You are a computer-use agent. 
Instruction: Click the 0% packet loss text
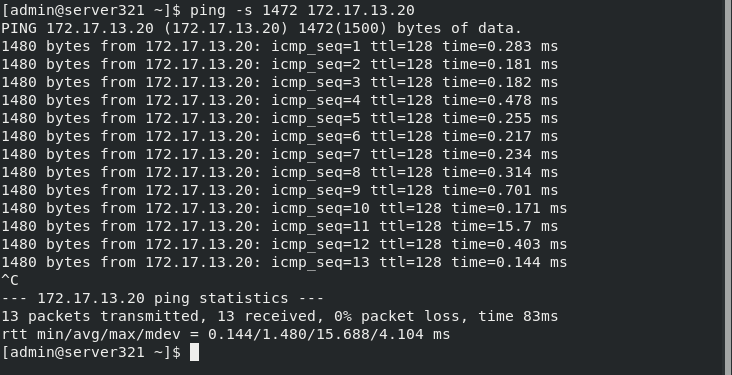[397, 316]
